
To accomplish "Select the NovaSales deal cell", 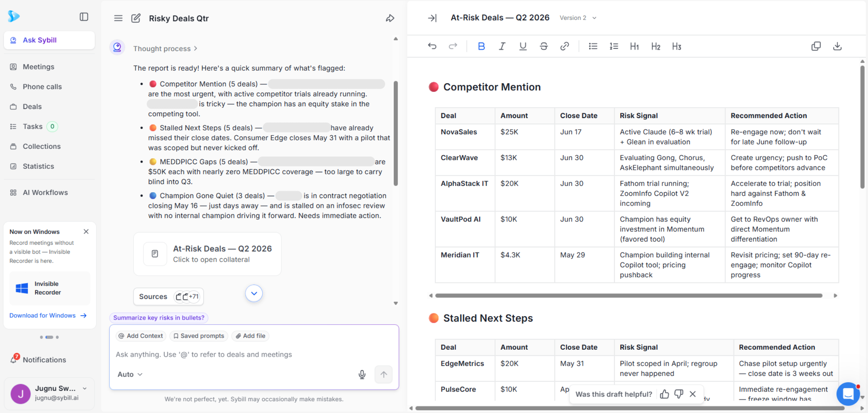I will pyautogui.click(x=465, y=137).
